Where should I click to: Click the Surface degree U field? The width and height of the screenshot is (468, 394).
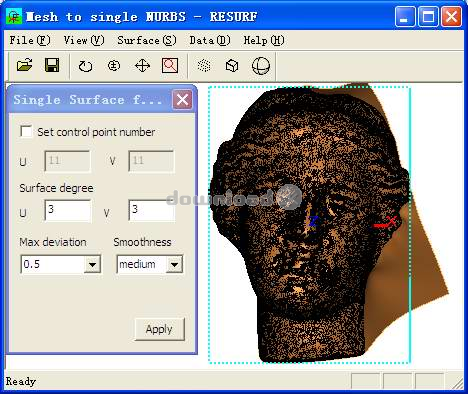[x=68, y=210]
